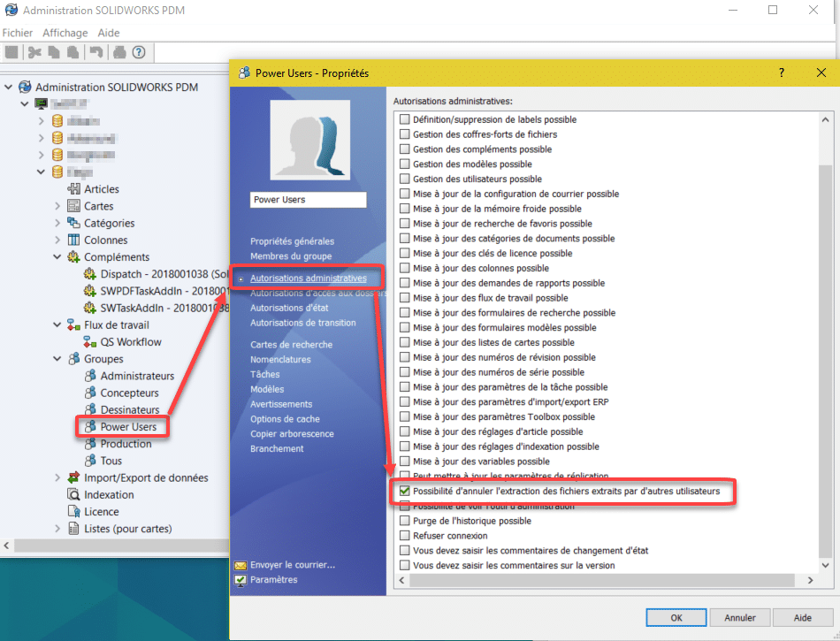This screenshot has width=840, height=641.
Task: Confirm with the OK button
Action: 676,617
